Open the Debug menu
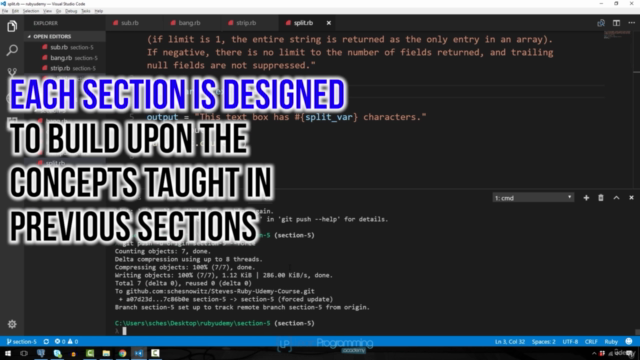 tap(71, 11)
